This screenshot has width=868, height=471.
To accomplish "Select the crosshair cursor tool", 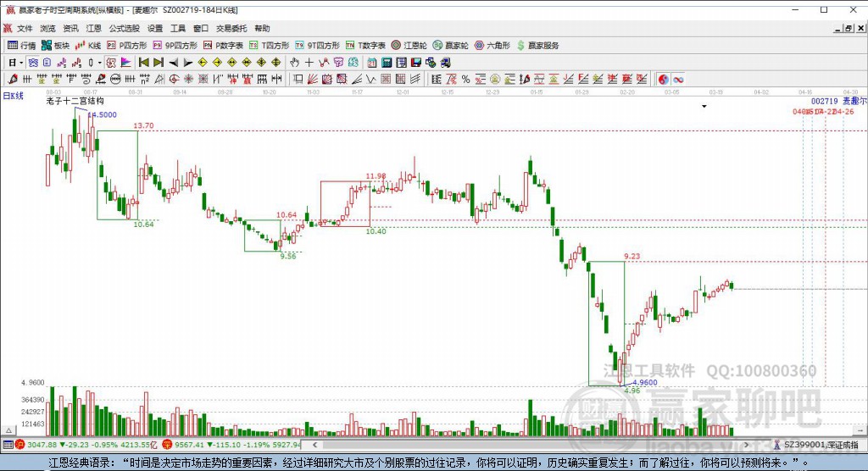I will point(309,63).
